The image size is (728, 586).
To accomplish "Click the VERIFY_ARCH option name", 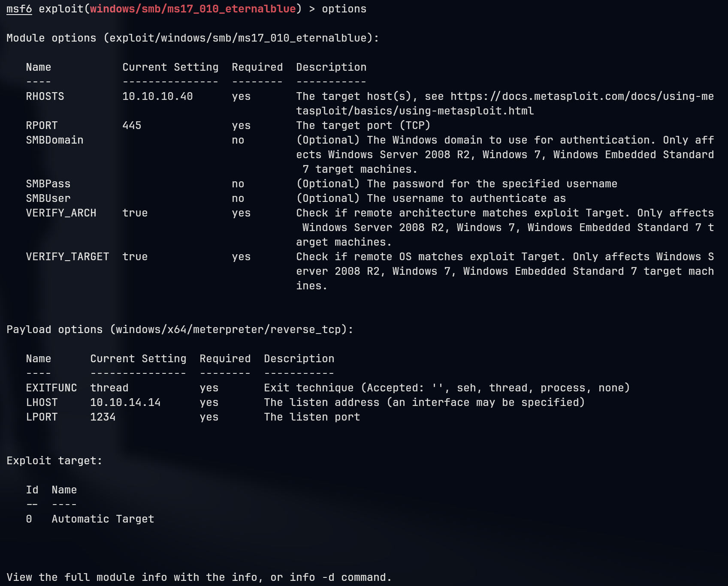I will 61,213.
